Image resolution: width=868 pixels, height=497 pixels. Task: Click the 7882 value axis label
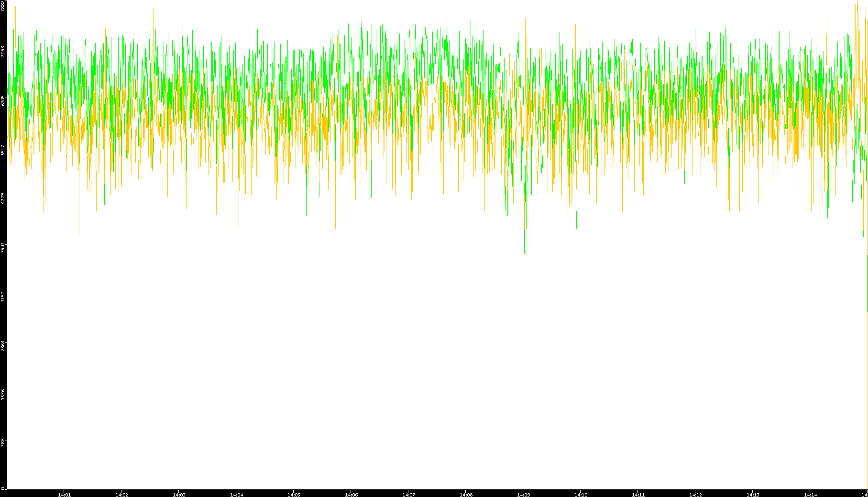click(3, 6)
